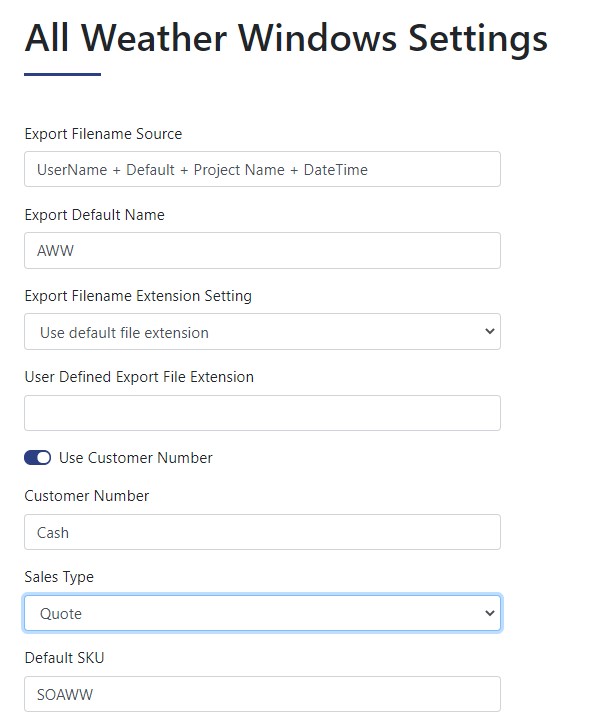The height and width of the screenshot is (726, 600).
Task: Click the 'Sales Type' label text
Action: (59, 577)
